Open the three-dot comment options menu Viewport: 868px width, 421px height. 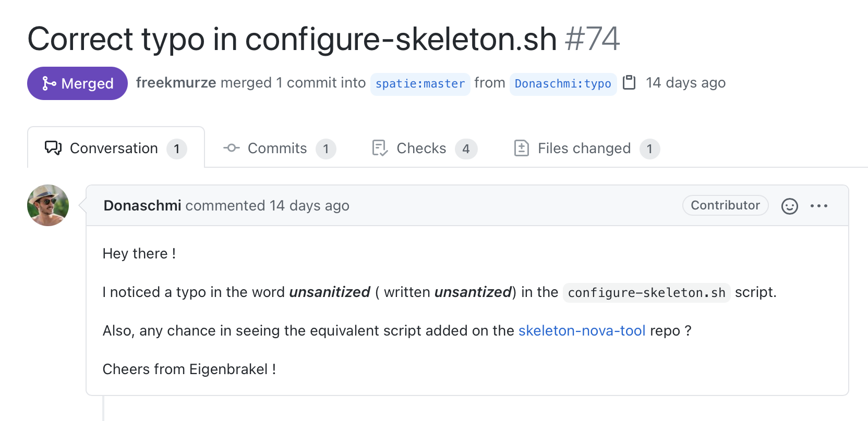[819, 206]
